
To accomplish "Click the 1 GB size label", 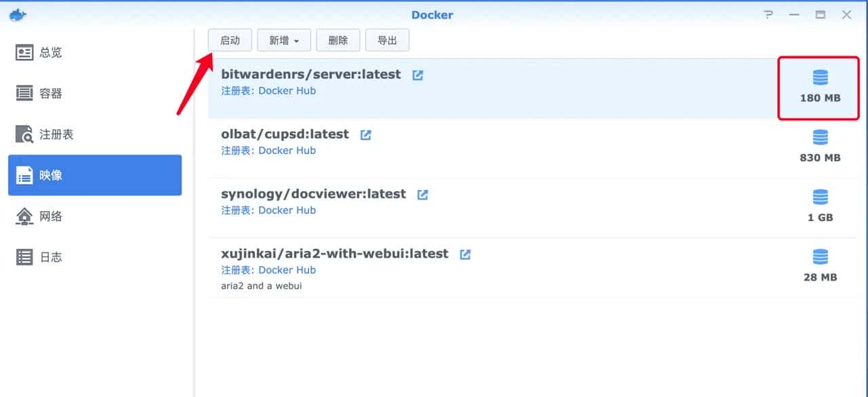I will (x=820, y=217).
